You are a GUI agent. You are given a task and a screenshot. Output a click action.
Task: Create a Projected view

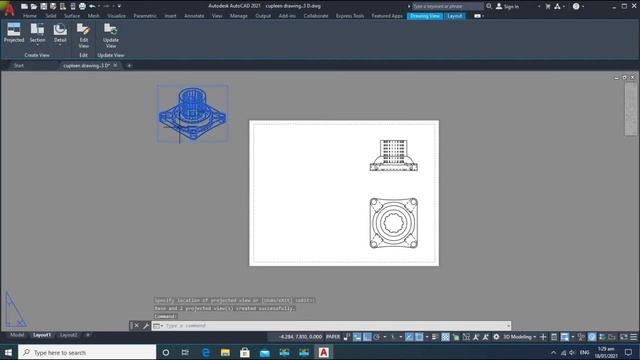(x=14, y=33)
